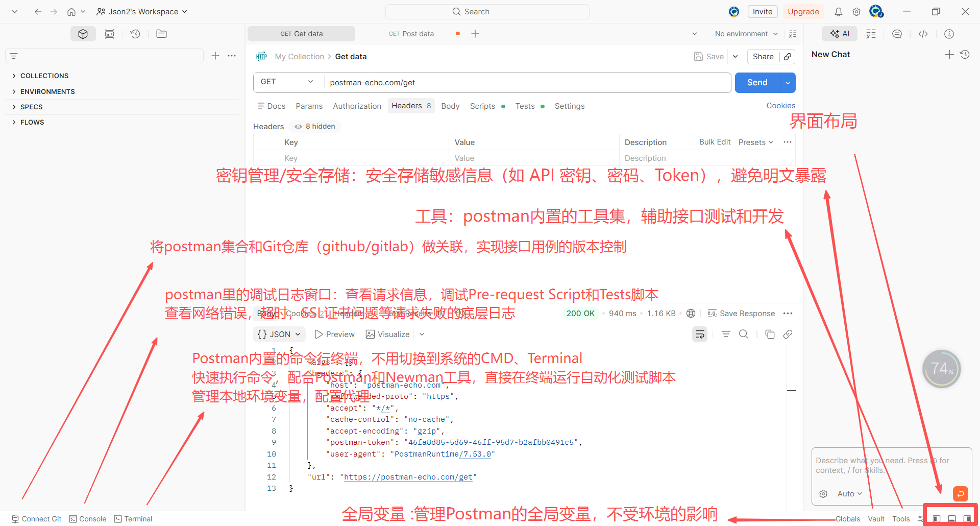Go back with the left arrow
The image size is (980, 526).
tap(38, 12)
